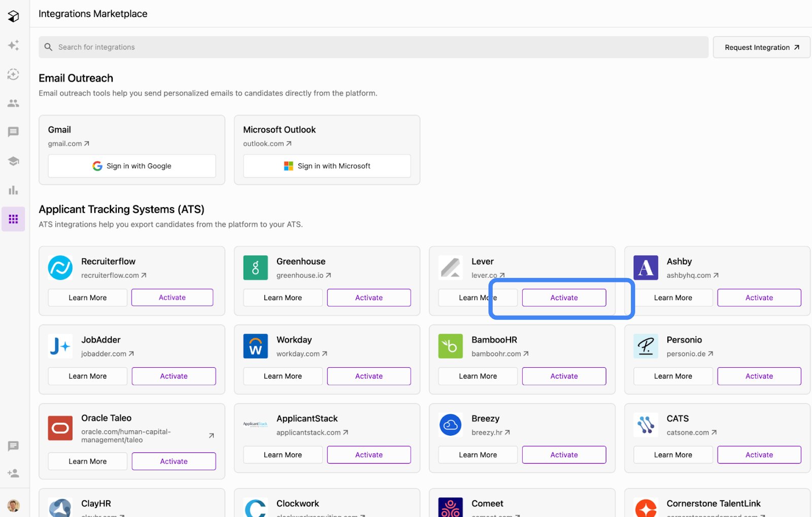812x517 pixels.
Task: Visit the catsone.com link
Action: pos(692,433)
